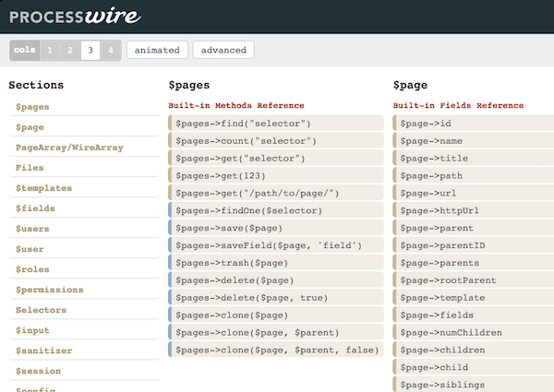Select the 3 columns option
Image resolution: width=554 pixels, height=392 pixels.
coord(90,50)
